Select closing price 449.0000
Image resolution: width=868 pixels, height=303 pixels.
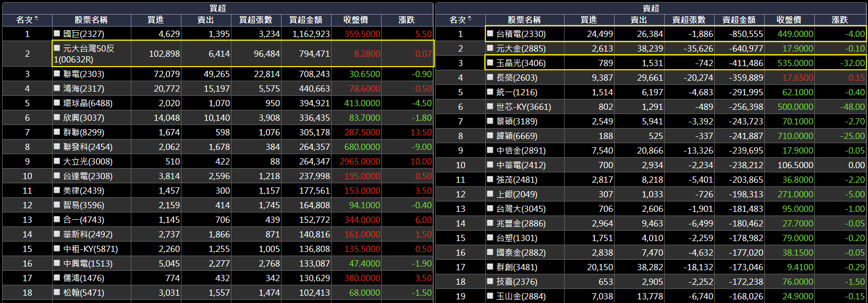pos(795,34)
